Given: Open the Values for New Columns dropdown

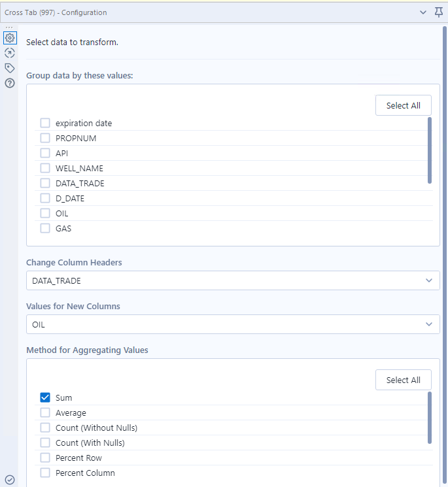Looking at the screenshot, I should [x=233, y=324].
